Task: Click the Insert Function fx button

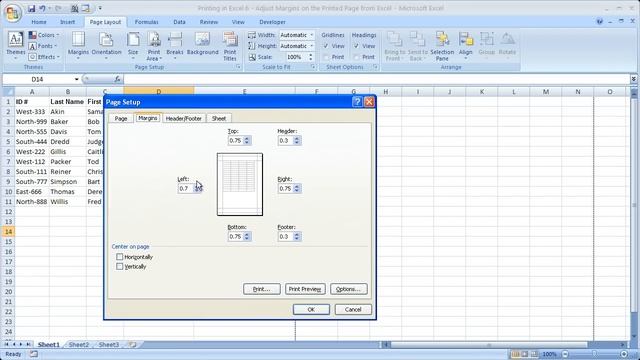Action: pyautogui.click(x=117, y=79)
